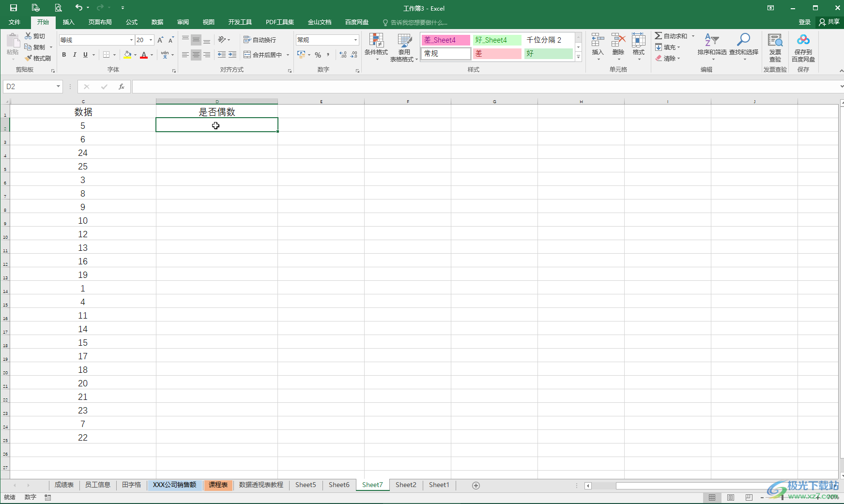
Task: Expand AutoSum dropdown arrow
Action: (693, 36)
